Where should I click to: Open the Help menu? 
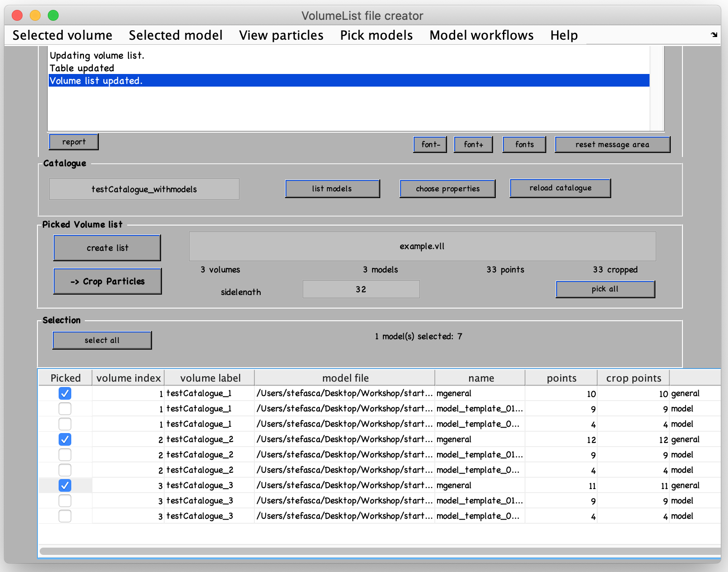tap(564, 35)
